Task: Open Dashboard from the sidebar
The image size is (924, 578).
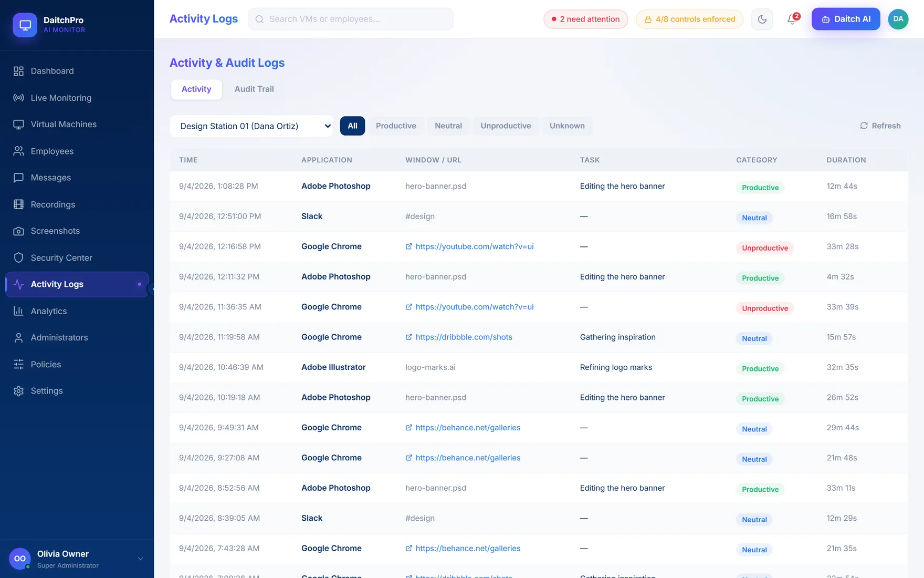Action: [x=77, y=71]
